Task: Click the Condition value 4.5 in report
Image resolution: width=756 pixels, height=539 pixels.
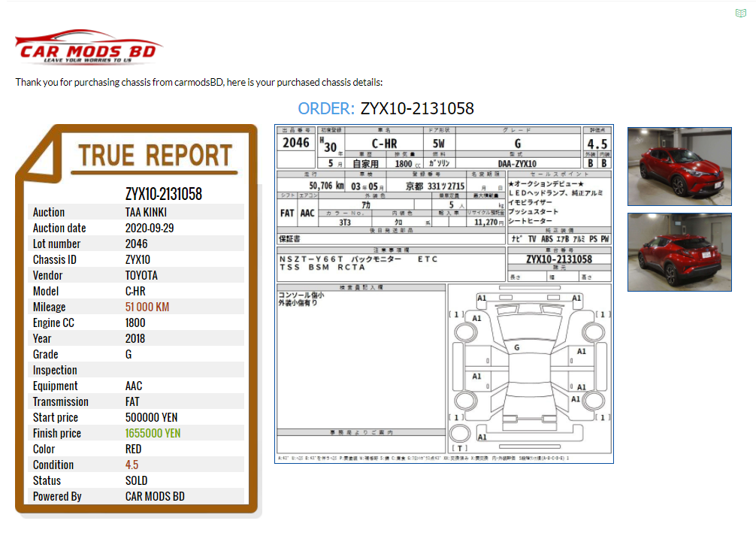Action: pyautogui.click(x=132, y=465)
